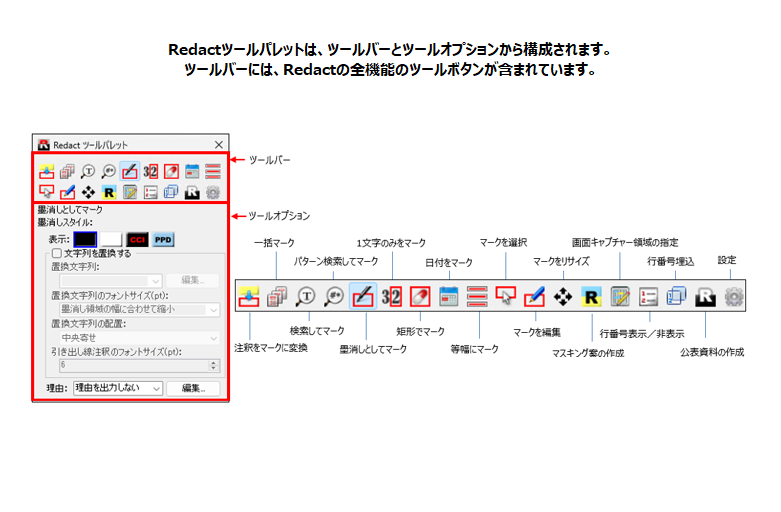Click マスキング案の作成 yellow R icon in palette

[109, 192]
